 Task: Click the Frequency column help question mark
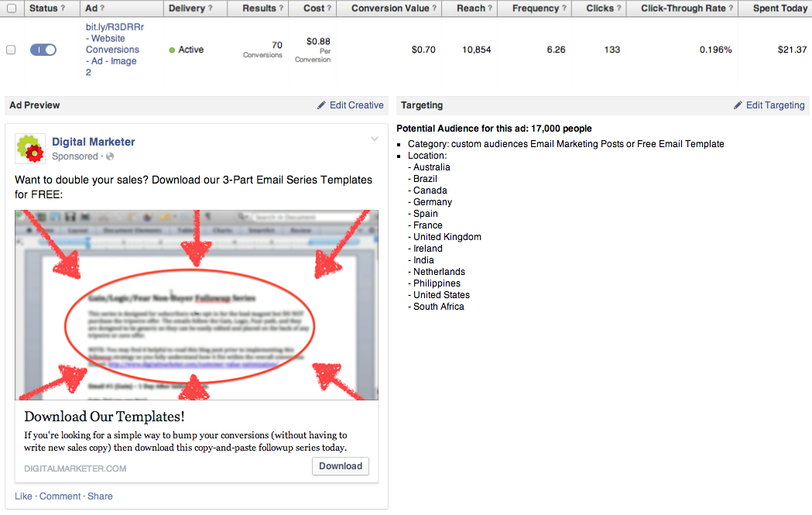pyautogui.click(x=564, y=9)
